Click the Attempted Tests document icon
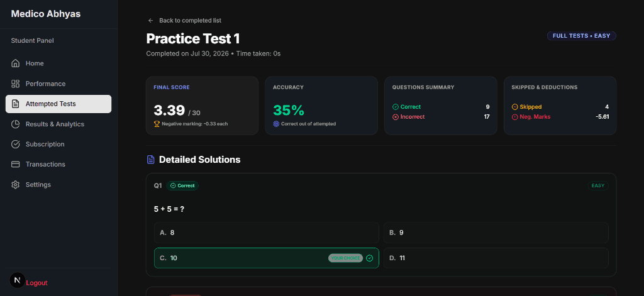The height and width of the screenshot is (296, 644). click(x=16, y=104)
